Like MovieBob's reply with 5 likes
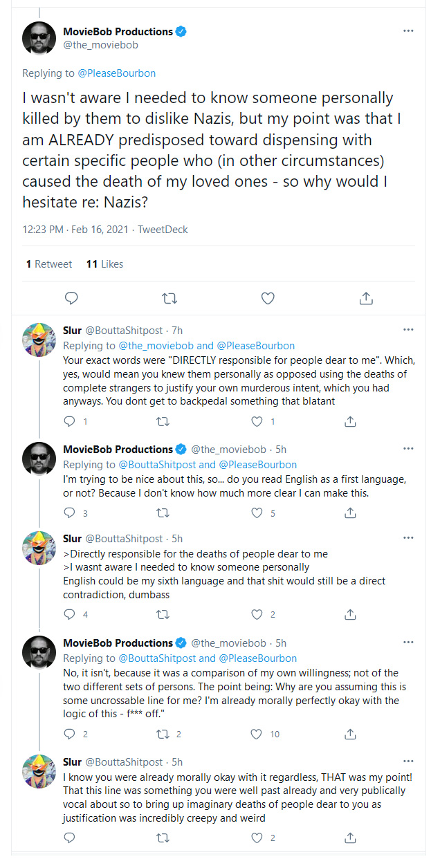This screenshot has width=440, height=868. click(257, 513)
